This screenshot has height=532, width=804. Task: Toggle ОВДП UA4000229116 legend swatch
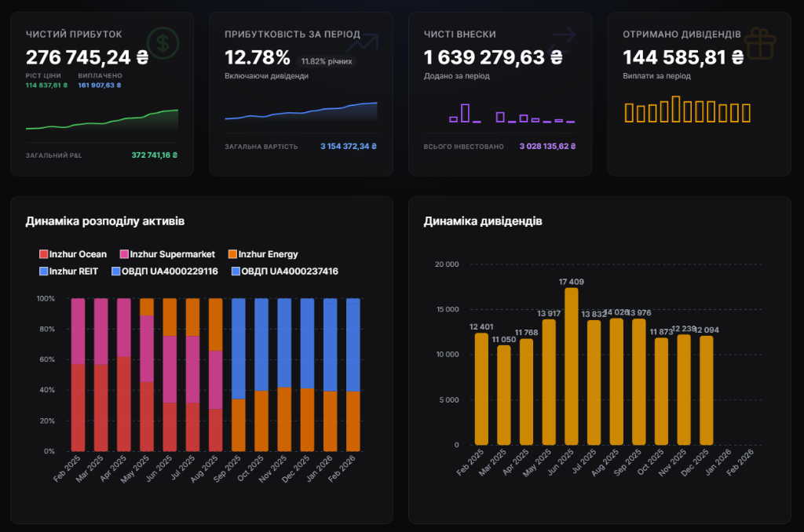point(116,271)
